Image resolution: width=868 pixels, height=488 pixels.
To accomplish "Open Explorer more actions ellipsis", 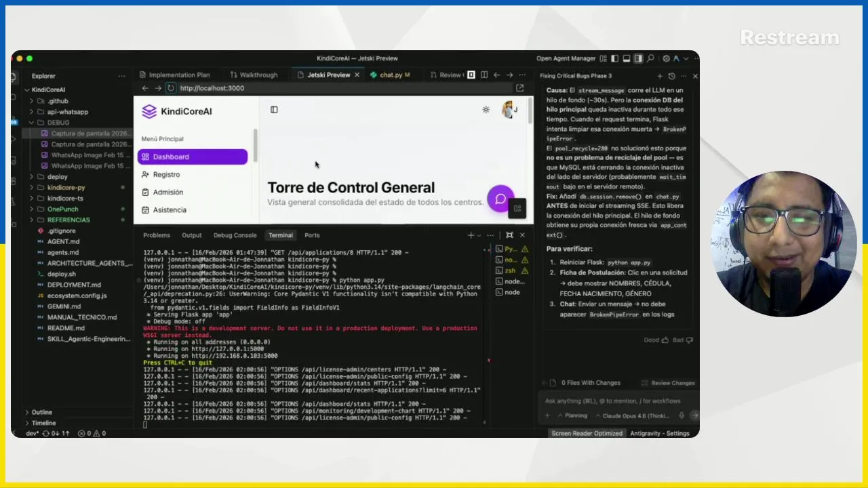I will 122,76.
